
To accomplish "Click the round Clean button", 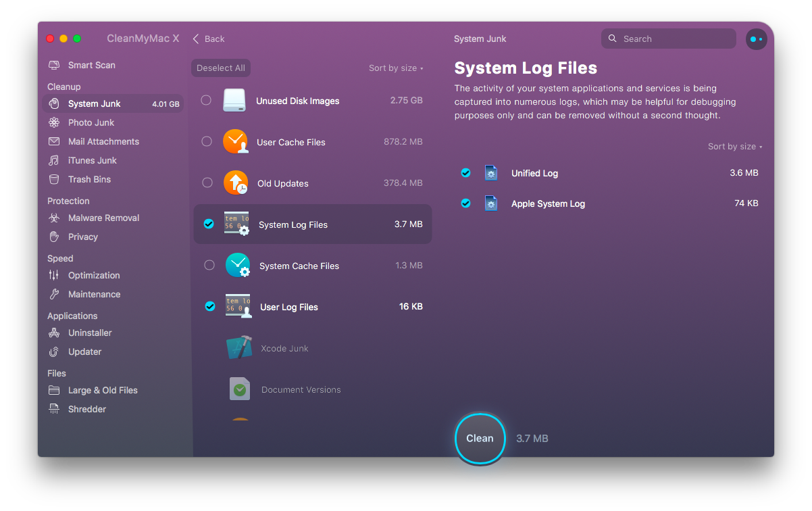I will (x=480, y=439).
